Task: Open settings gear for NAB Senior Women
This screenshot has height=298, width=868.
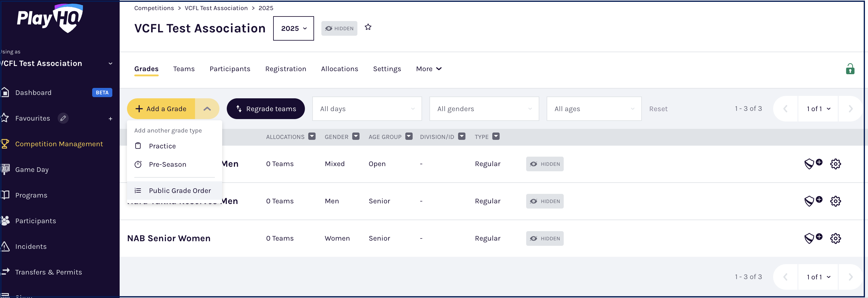Action: [x=835, y=238]
